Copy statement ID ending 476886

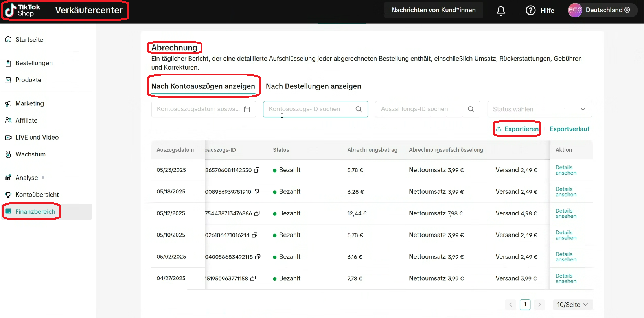click(x=257, y=213)
